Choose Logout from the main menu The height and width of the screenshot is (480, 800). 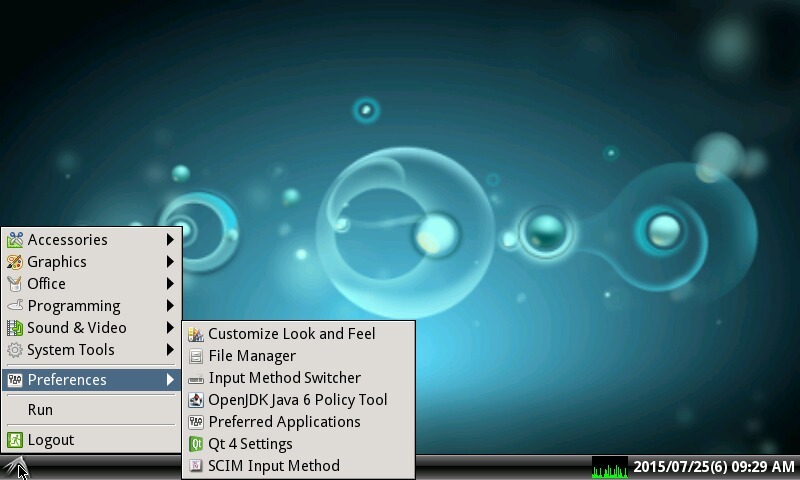91,440
